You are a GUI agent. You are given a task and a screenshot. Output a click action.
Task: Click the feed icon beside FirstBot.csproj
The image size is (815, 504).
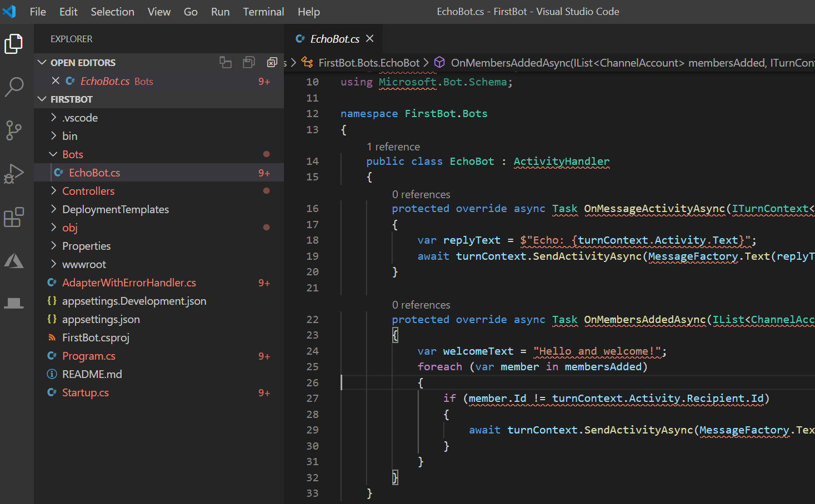[x=52, y=337]
